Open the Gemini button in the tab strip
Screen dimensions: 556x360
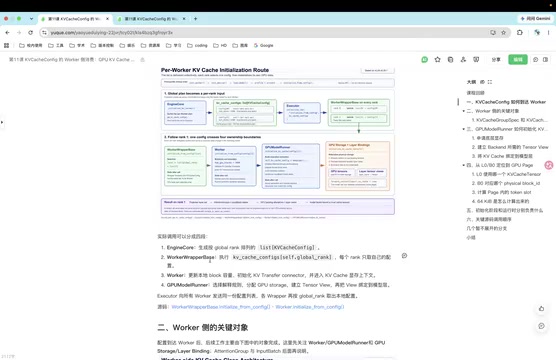tap(535, 18)
